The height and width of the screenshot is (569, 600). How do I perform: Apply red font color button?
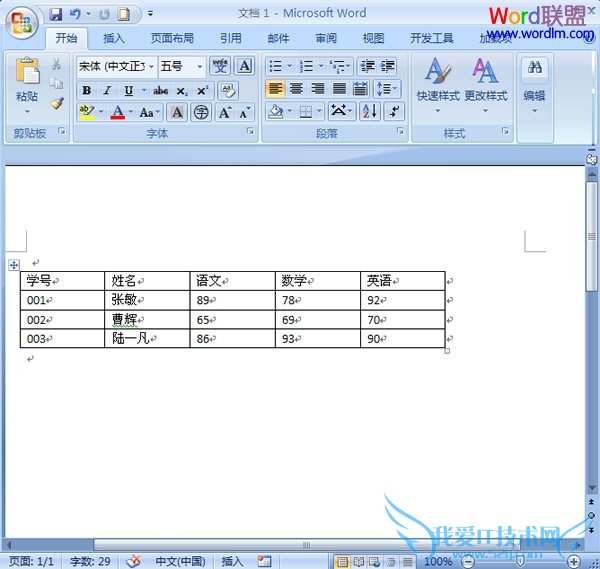click(118, 112)
